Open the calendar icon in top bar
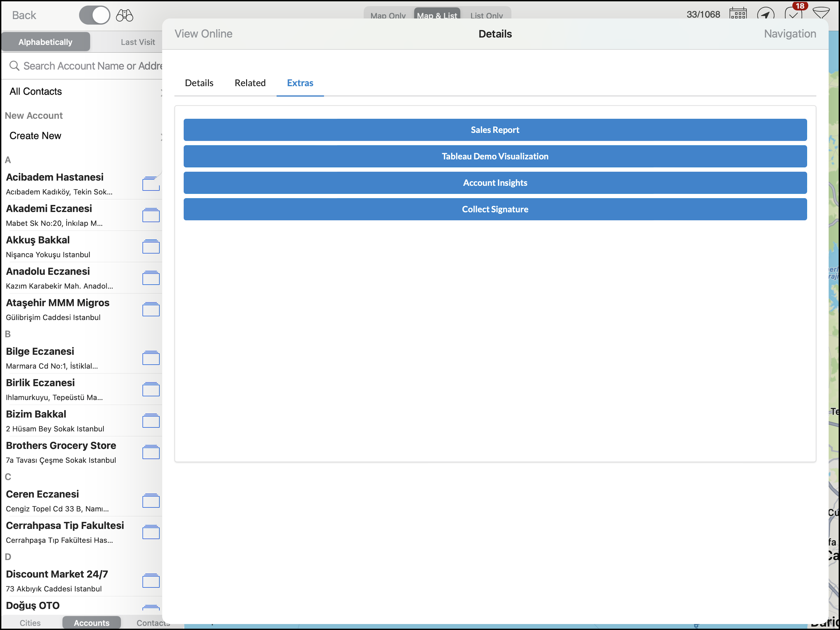840x630 pixels. click(738, 14)
